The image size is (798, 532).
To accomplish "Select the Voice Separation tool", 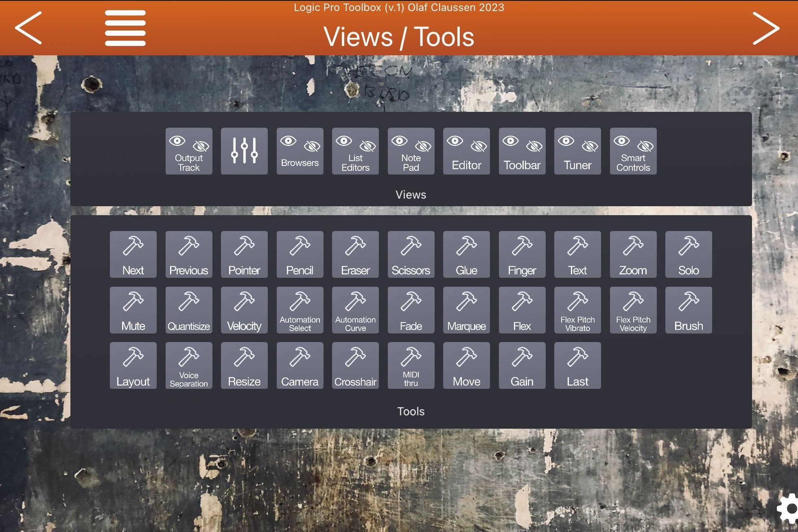I will click(x=189, y=366).
